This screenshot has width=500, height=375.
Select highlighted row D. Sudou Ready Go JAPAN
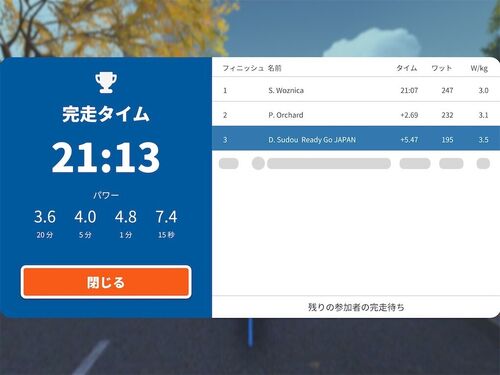[356, 139]
